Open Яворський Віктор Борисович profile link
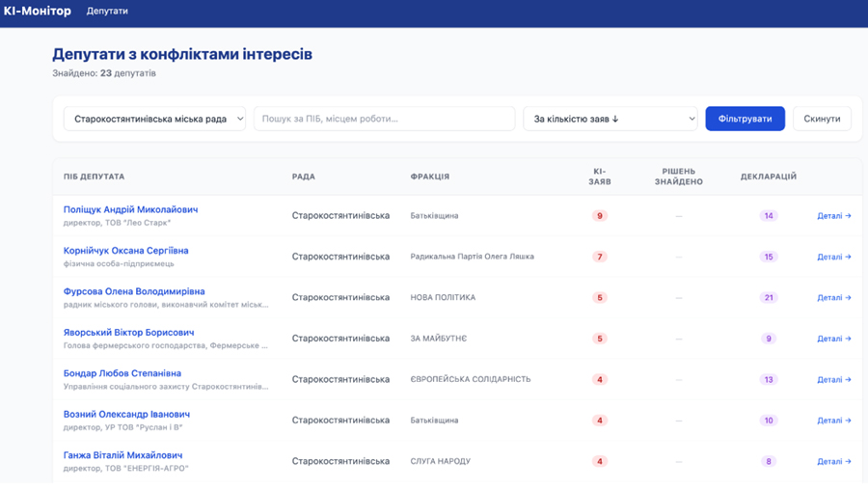The width and height of the screenshot is (868, 489). [128, 333]
